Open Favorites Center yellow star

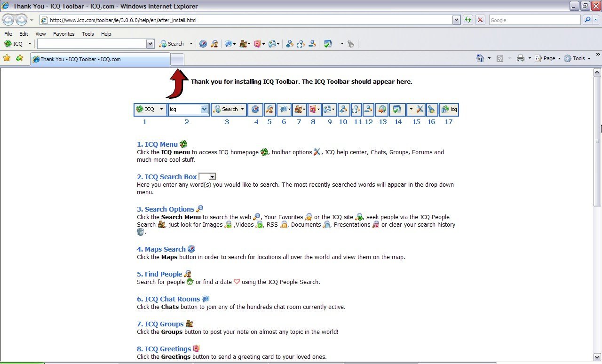pos(7,58)
